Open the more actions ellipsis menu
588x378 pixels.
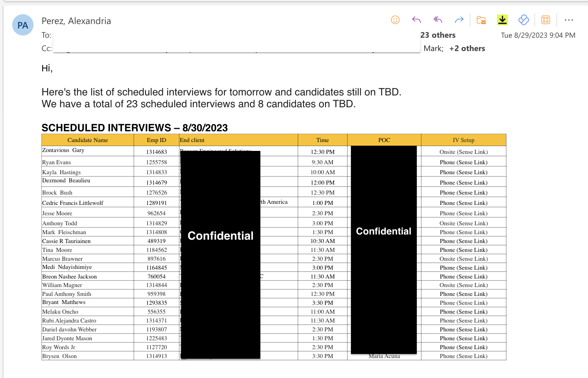click(x=569, y=20)
